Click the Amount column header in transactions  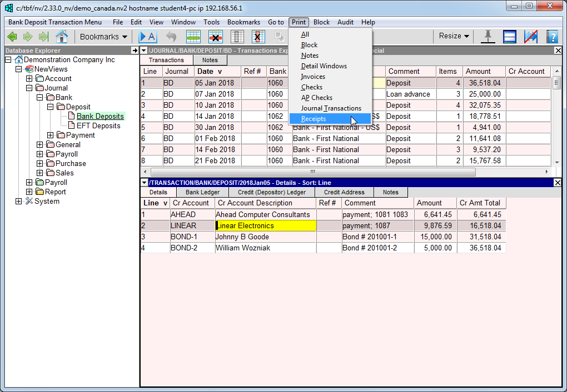click(x=478, y=72)
